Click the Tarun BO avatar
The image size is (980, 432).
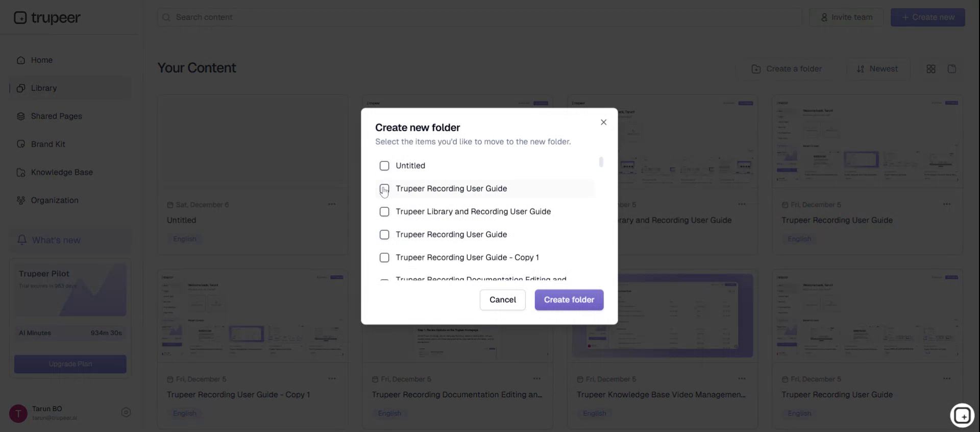(18, 413)
